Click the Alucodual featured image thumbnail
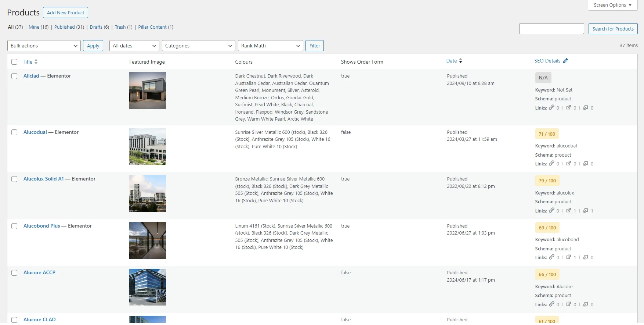The width and height of the screenshot is (644, 325). (x=148, y=147)
